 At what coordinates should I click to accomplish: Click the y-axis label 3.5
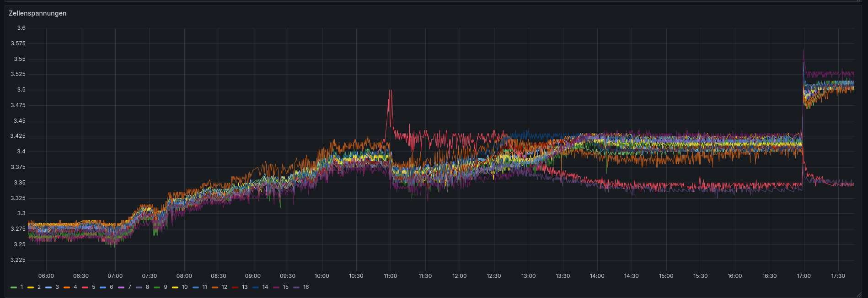point(21,90)
